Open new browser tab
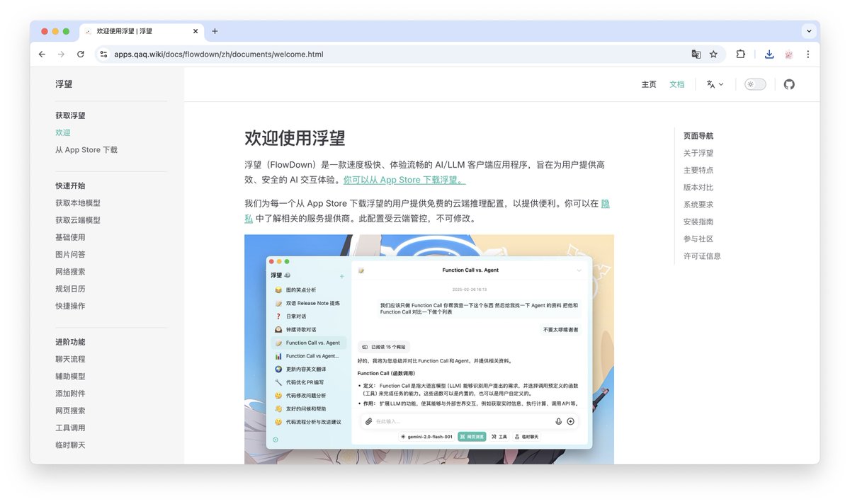Image resolution: width=850 pixels, height=504 pixels. point(215,31)
